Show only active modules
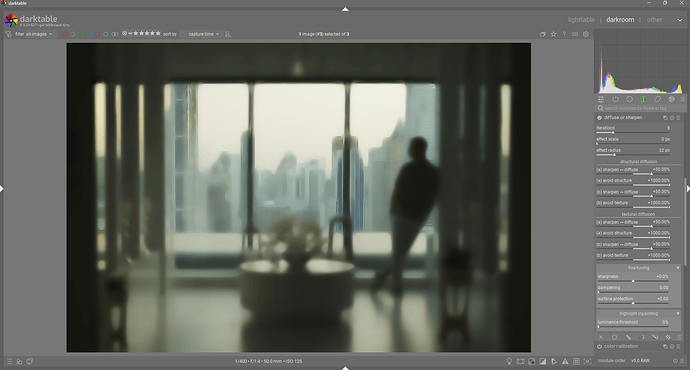 point(615,99)
